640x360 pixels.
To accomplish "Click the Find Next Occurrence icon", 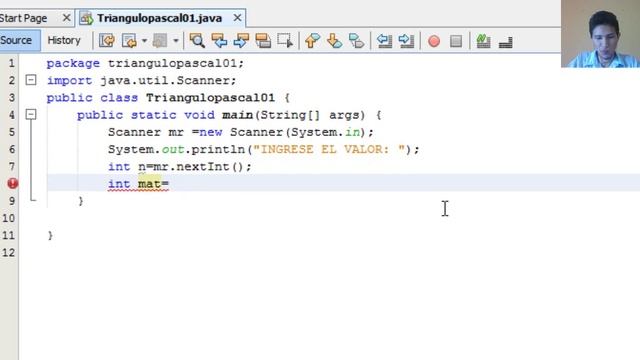I will (241, 41).
